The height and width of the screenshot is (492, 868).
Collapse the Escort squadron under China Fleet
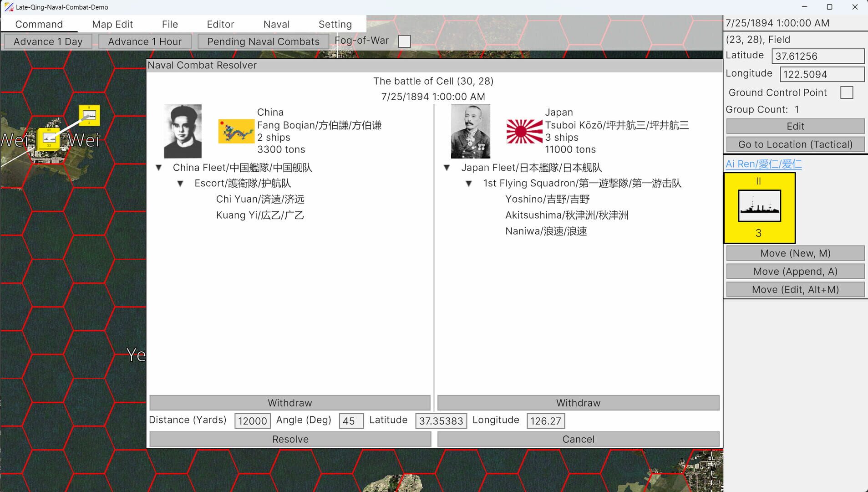(x=181, y=183)
